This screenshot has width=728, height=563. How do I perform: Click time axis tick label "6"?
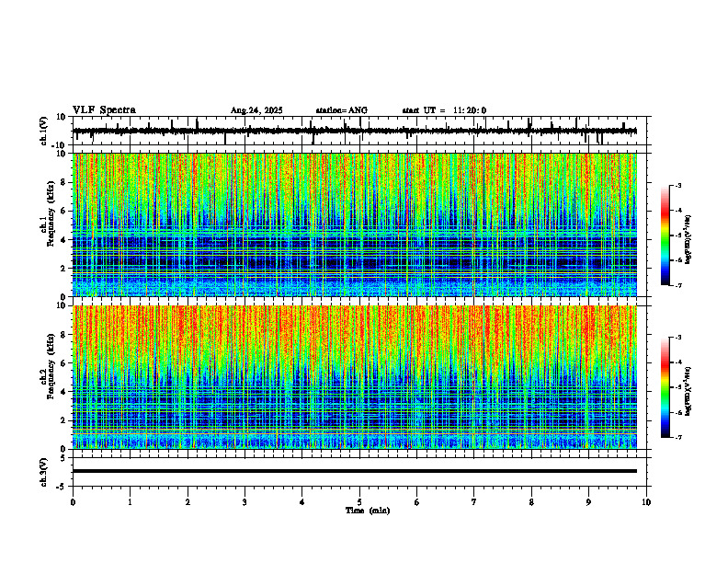pyautogui.click(x=417, y=502)
